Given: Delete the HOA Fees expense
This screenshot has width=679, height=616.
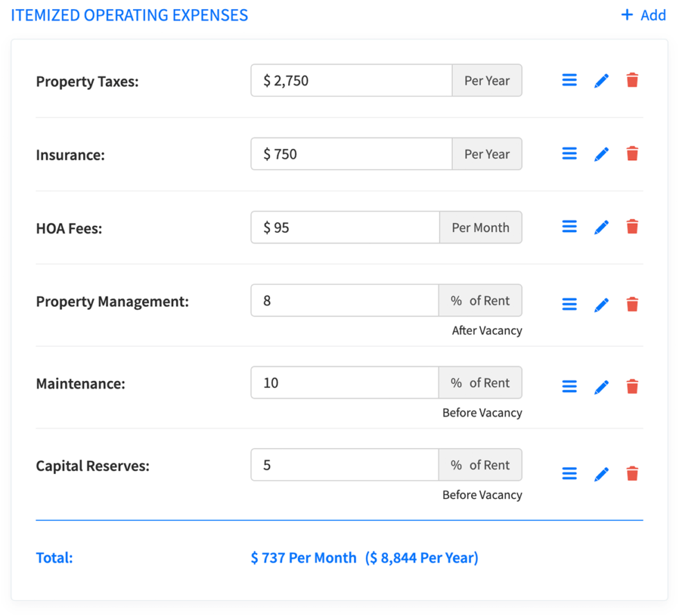Looking at the screenshot, I should [632, 227].
